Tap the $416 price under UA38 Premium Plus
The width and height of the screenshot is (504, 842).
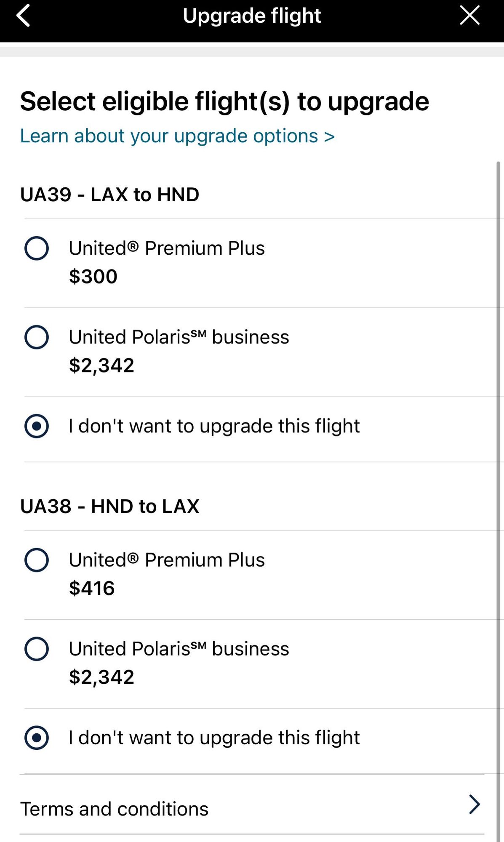pos(92,588)
